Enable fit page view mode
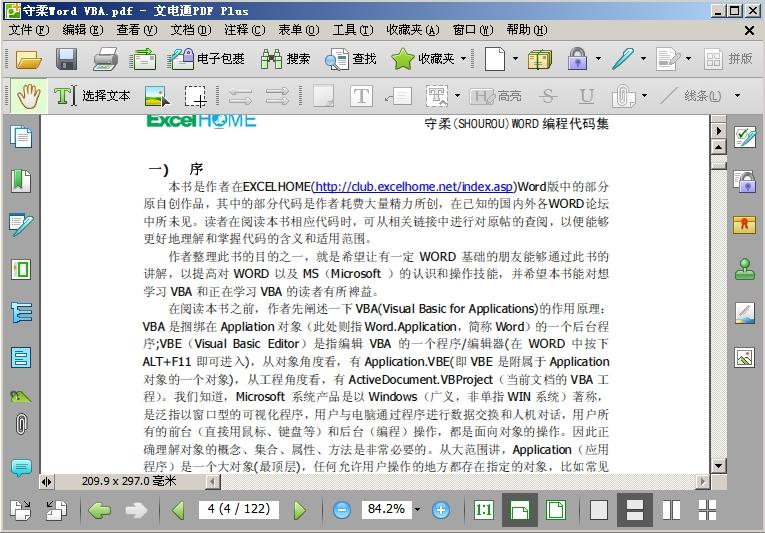Viewport: 765px width, 533px height. [556, 511]
